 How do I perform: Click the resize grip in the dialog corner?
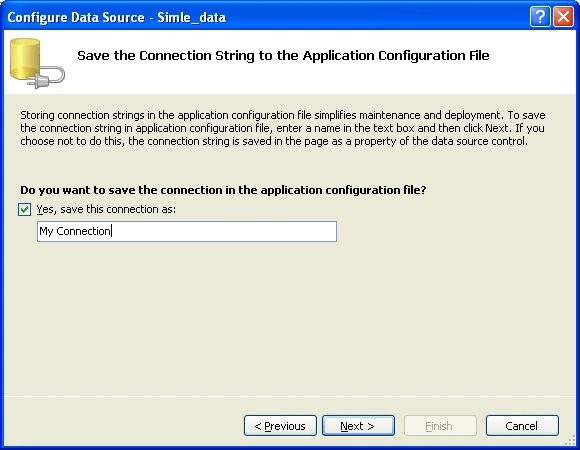[570, 440]
